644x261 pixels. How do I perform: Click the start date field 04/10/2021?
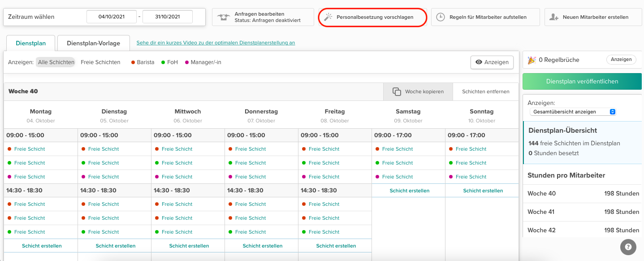(112, 17)
